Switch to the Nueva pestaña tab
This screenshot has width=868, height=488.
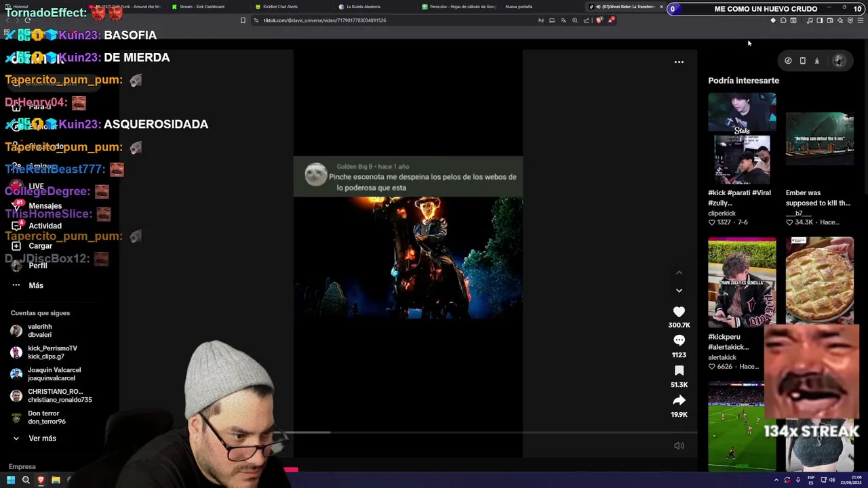pyautogui.click(x=519, y=7)
